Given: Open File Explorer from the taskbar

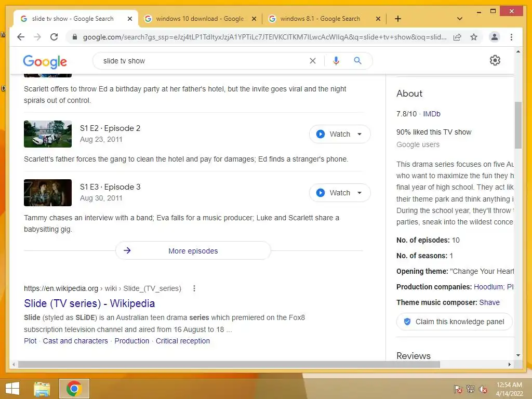Looking at the screenshot, I should click(x=42, y=389).
